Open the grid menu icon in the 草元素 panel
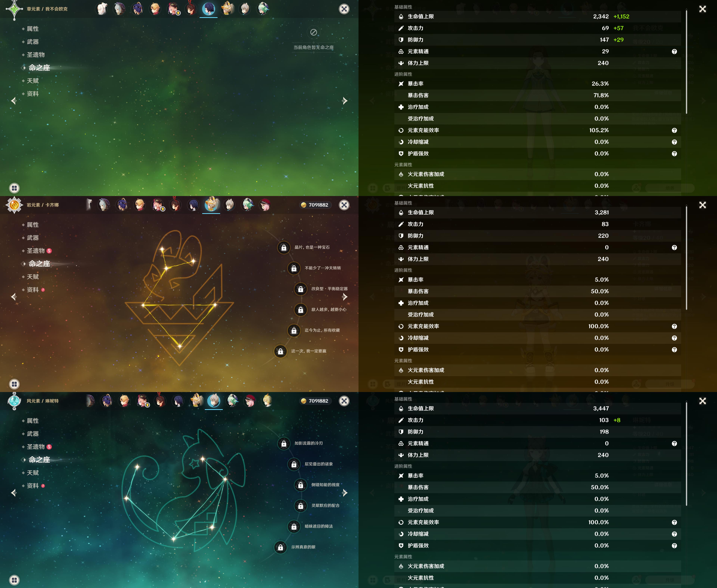This screenshot has width=717, height=588. coord(14,188)
